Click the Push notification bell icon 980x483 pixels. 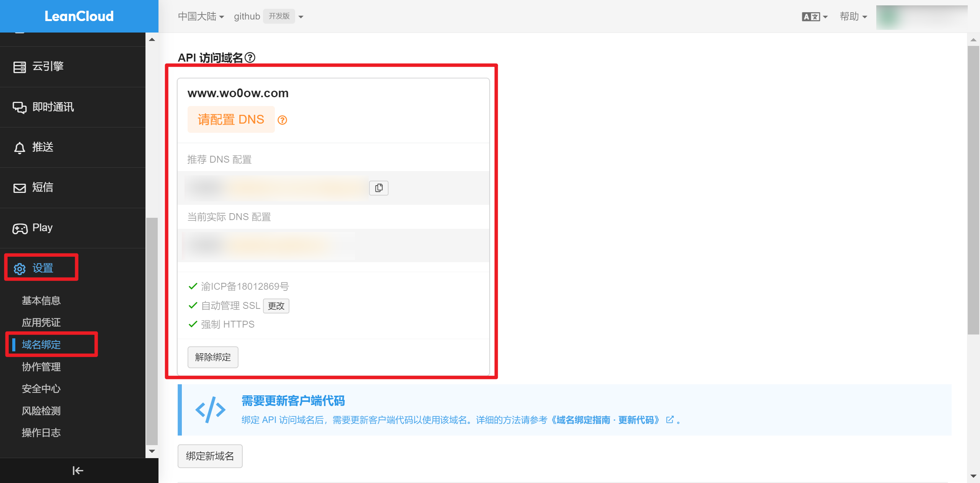(20, 148)
